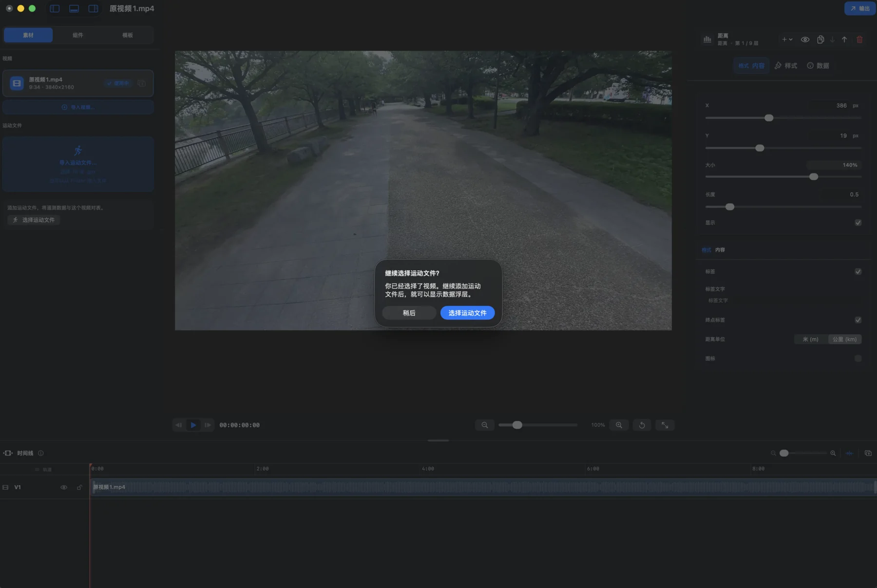Delete layer with red trash icon

859,39
